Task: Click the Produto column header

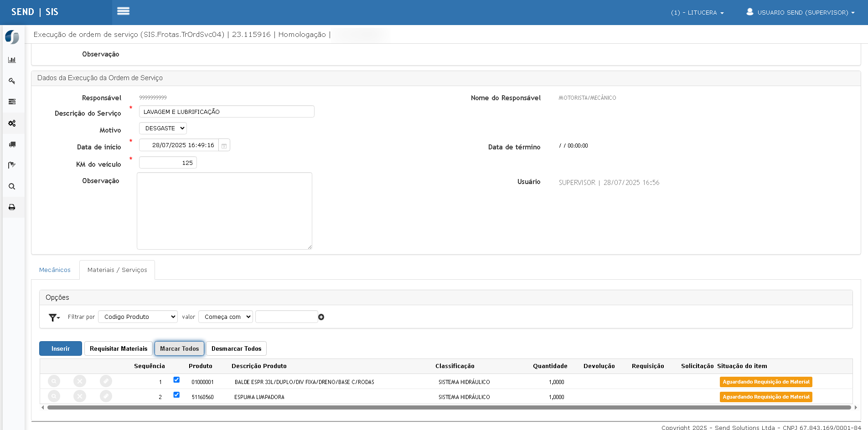Action: [x=201, y=366]
